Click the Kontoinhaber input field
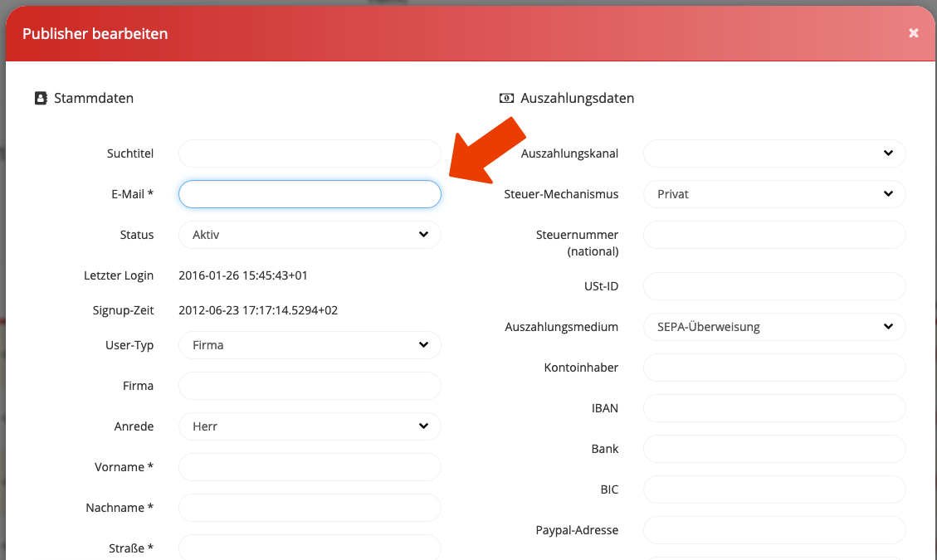Viewport: 937px width, 560px height. coord(774,368)
